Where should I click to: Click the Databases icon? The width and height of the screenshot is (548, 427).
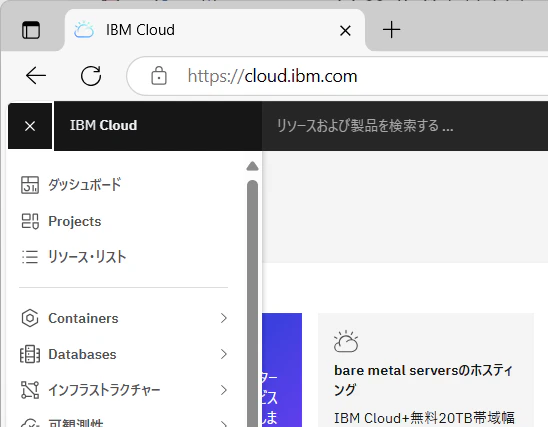click(x=30, y=354)
